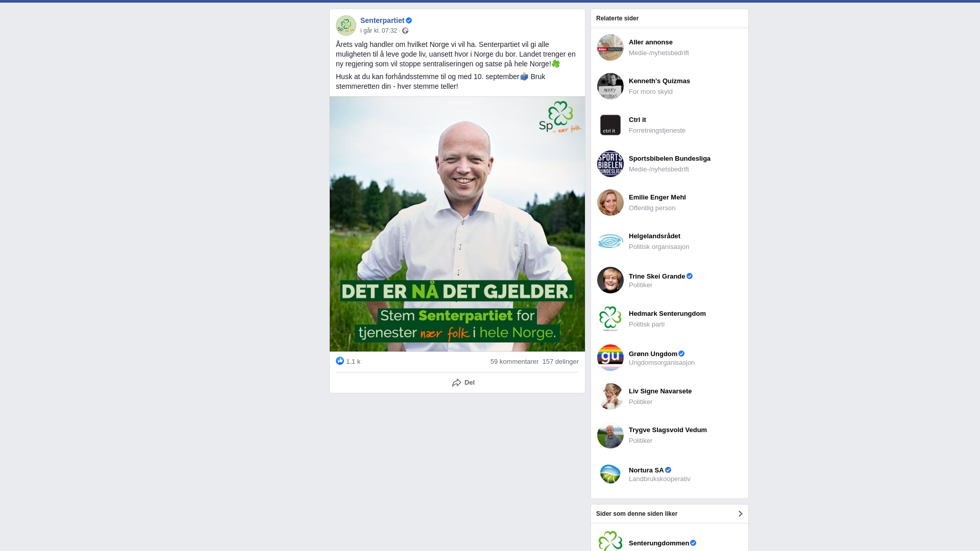Viewport: 980px width, 551px height.
Task: Expand Sider som denne siden liker chevron
Action: pos(740,514)
